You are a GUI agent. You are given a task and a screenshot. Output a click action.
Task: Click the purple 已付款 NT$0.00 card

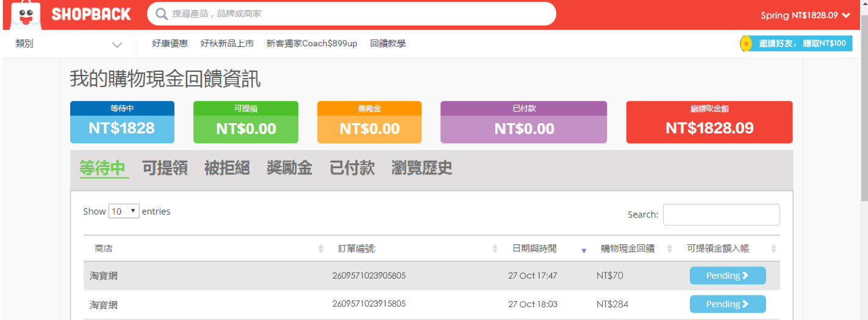coord(524,122)
